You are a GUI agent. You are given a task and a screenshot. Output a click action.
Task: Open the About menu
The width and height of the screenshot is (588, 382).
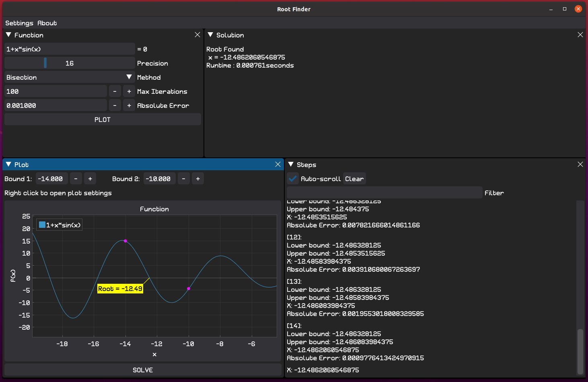click(47, 23)
